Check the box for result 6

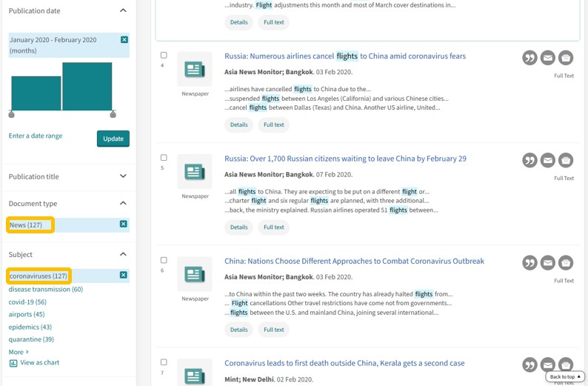pos(164,260)
